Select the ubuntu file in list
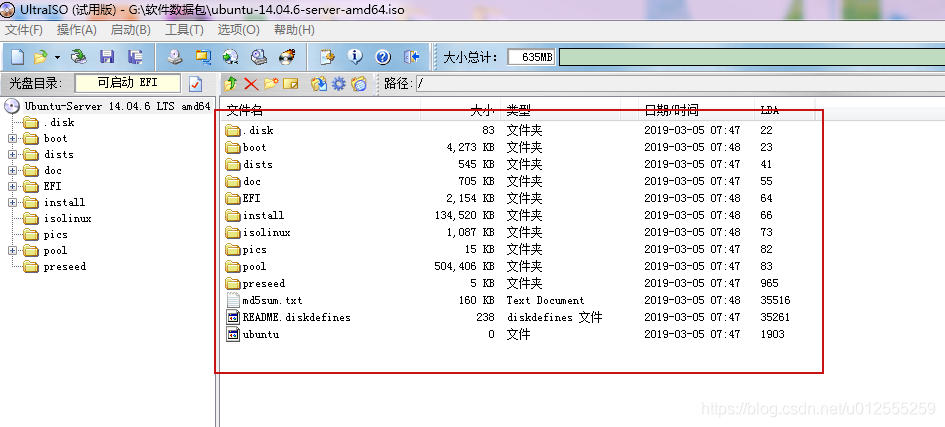 click(261, 334)
